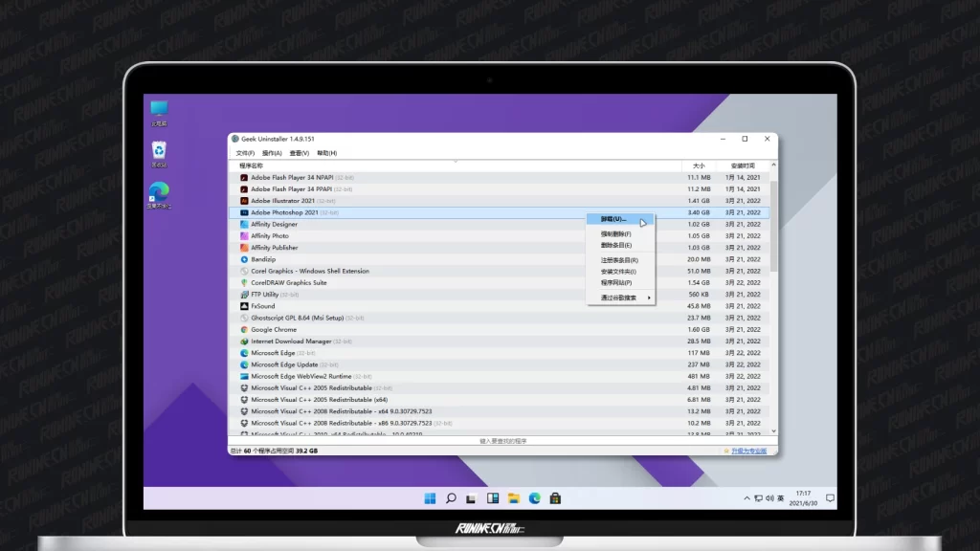
Task: Show hidden tray icons chevron
Action: click(x=747, y=498)
